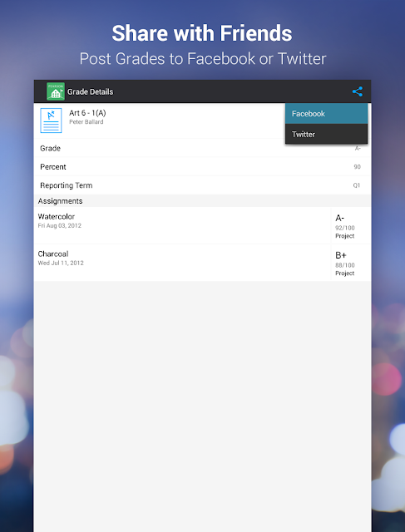Viewport: 405px width, 532px height.
Task: Tap the 92/100 Watercolor score
Action: point(345,228)
